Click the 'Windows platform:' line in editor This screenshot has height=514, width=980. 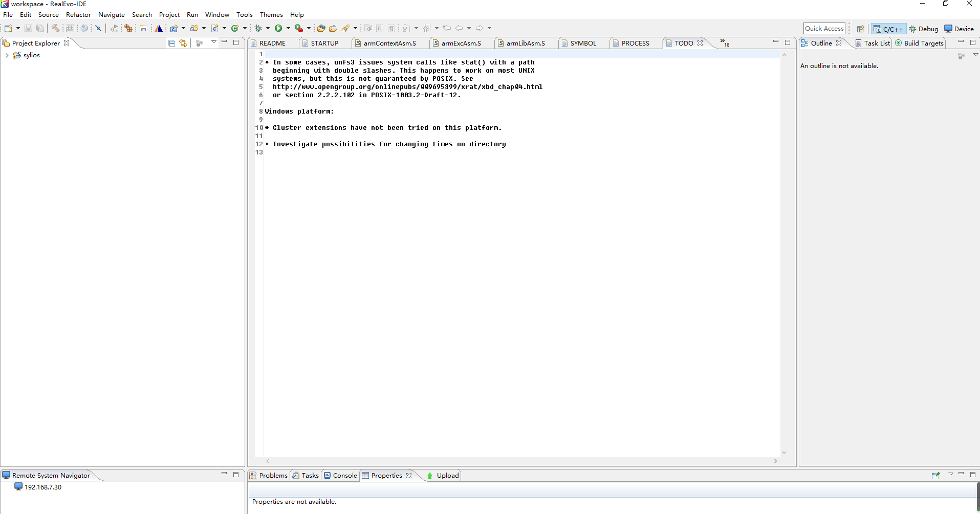299,111
